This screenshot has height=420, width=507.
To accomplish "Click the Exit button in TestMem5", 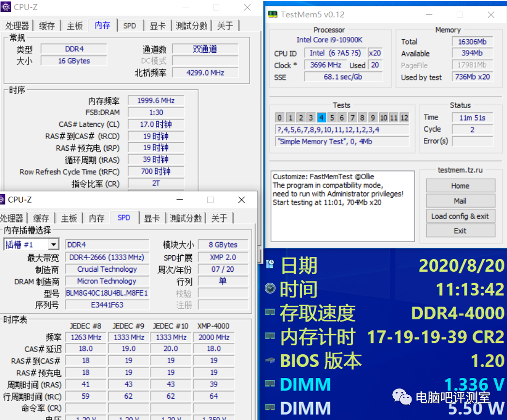I will pyautogui.click(x=461, y=231).
